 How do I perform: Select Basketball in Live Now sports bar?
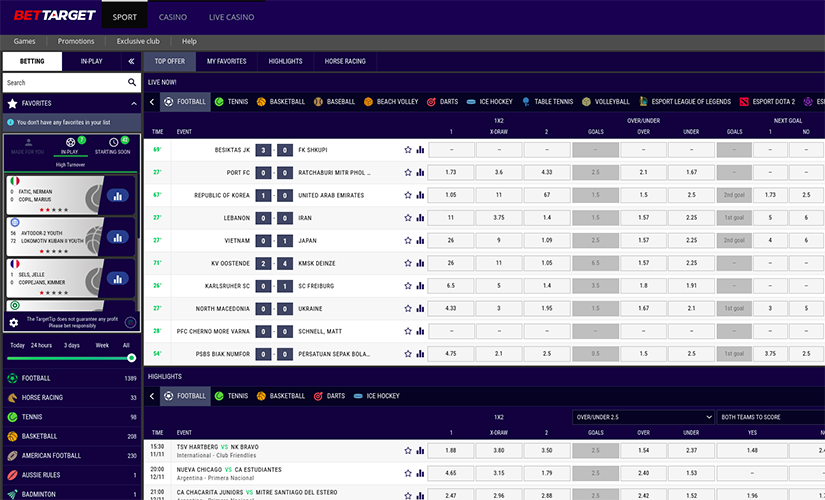tap(281, 102)
